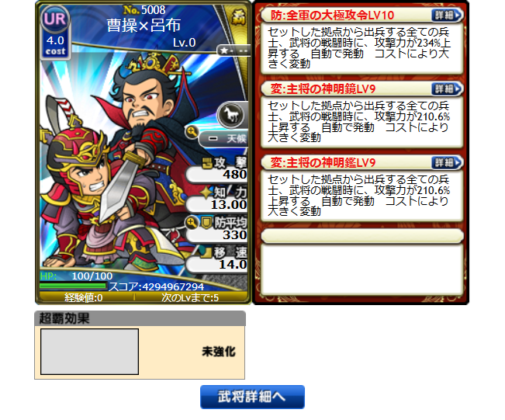This screenshot has height=420, width=505.
Task: Click the empty fourth skill slot
Action: (x=362, y=262)
